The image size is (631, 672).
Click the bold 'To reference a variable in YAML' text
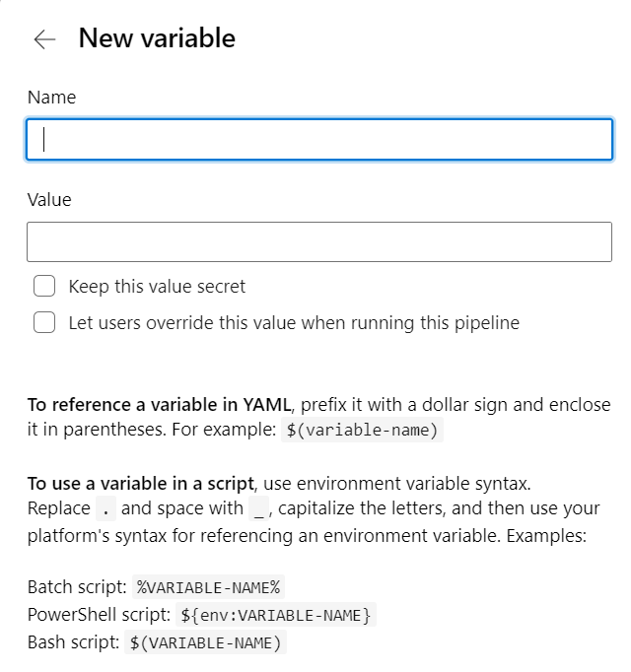pos(159,405)
